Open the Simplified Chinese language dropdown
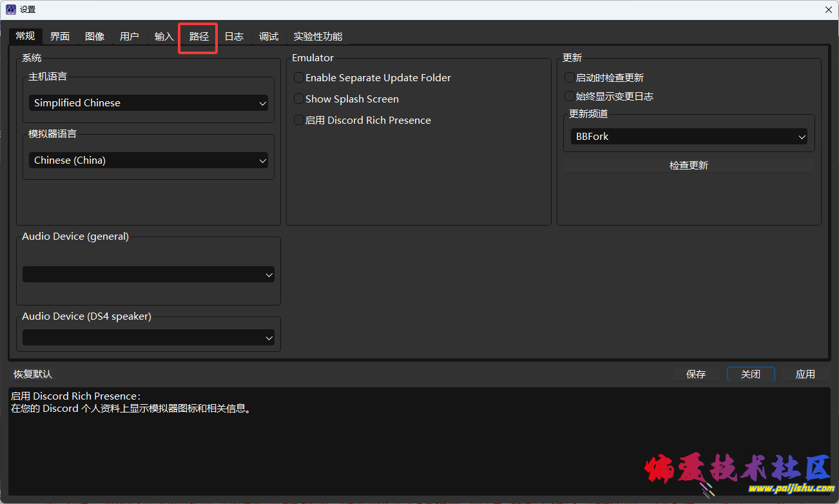This screenshot has height=504, width=839. click(148, 103)
